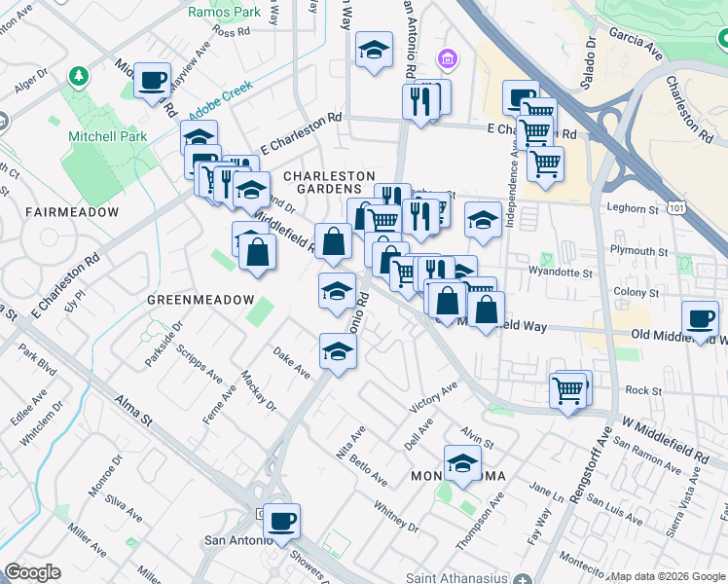728x584 pixels.
Task: Click the Salado Dr label
Action: [x=588, y=62]
